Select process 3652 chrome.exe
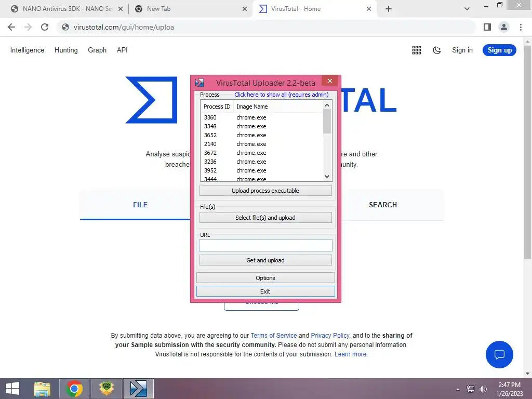Image resolution: width=532 pixels, height=399 pixels. pos(261,135)
